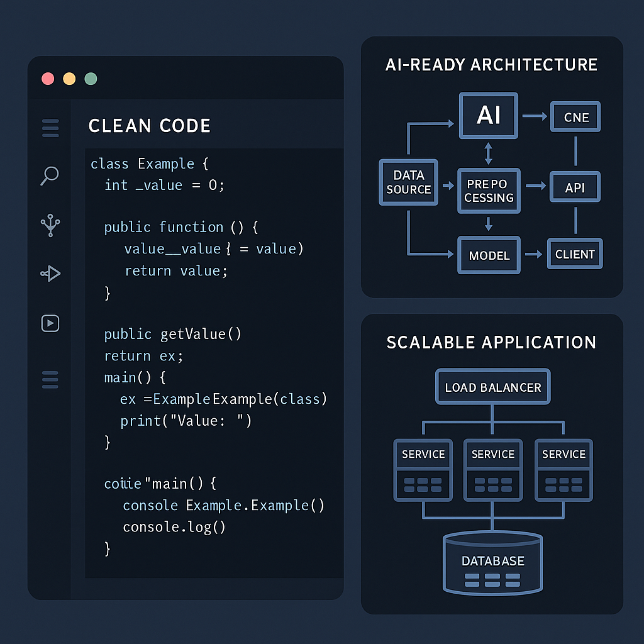Click the 'public function () {' line
Viewport: 644px width, 644px height.
click(x=181, y=227)
